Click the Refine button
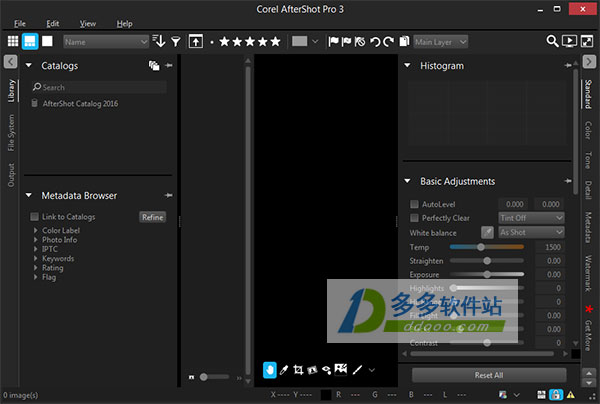The height and width of the screenshot is (404, 600). point(152,217)
